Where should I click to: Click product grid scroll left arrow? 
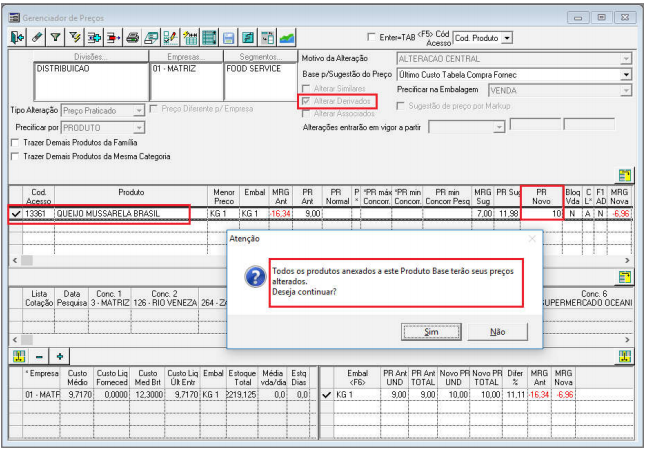pyautogui.click(x=15, y=260)
